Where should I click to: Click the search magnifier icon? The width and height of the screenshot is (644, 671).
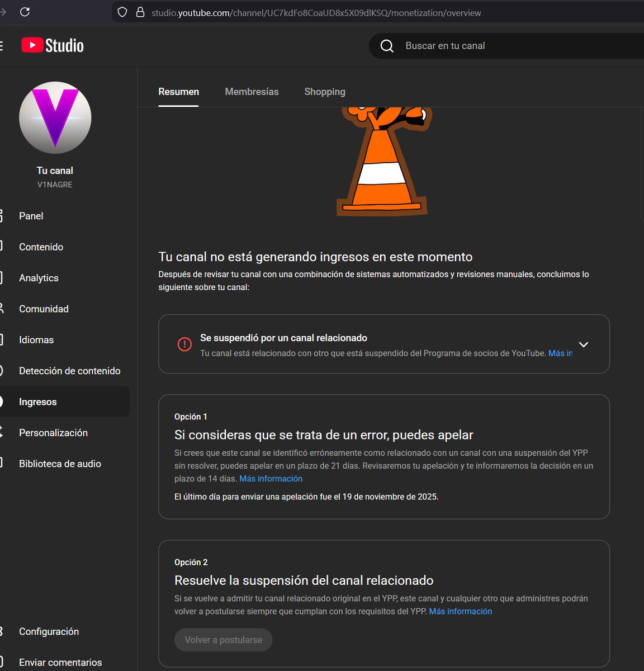(x=387, y=46)
